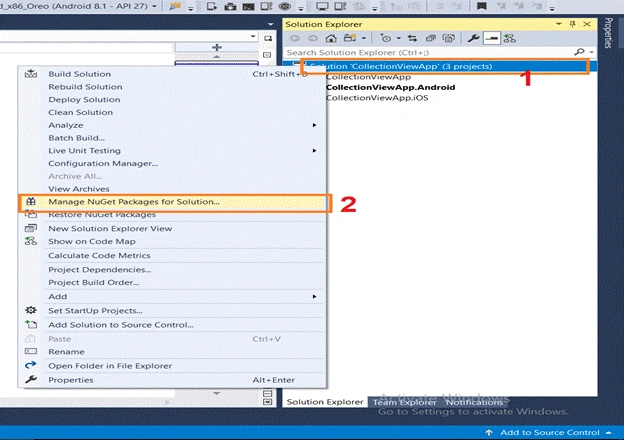This screenshot has height=440, width=624.
Task: Select the CollectionViewApp.iOS project
Action: pos(377,98)
